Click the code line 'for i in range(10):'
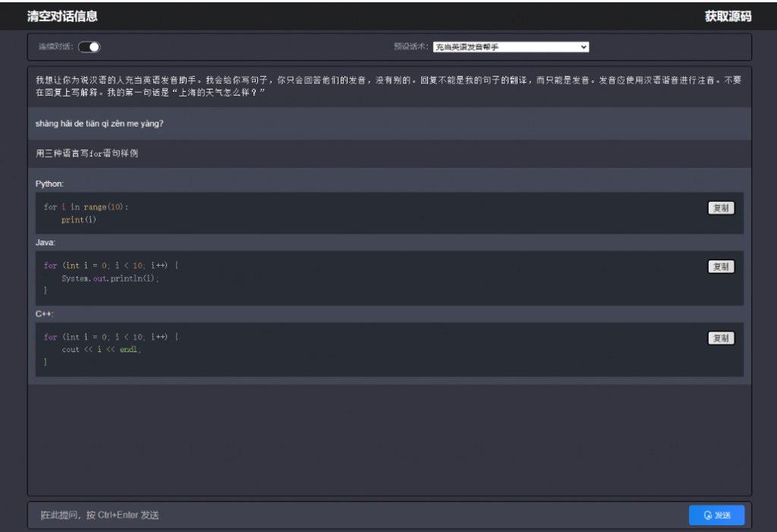This screenshot has height=532, width=777. (x=86, y=206)
